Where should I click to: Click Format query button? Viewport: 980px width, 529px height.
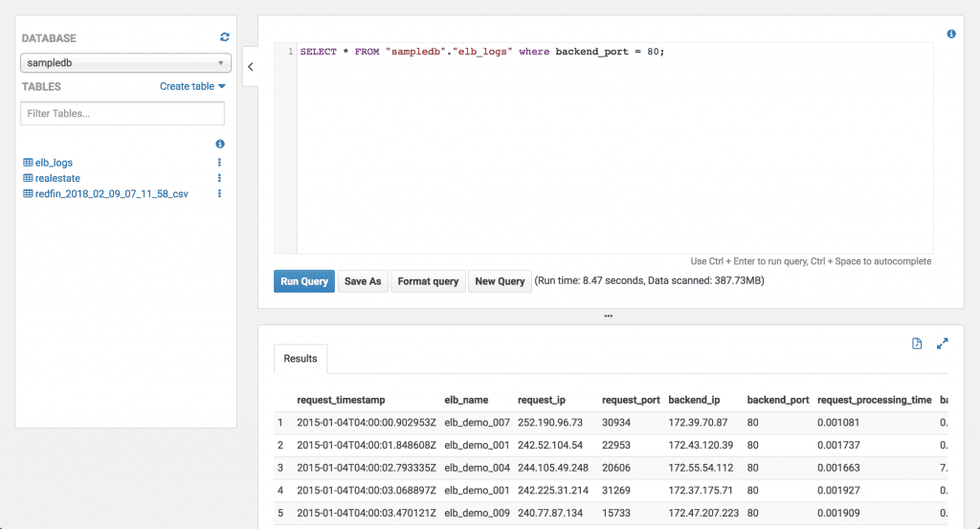pos(428,281)
